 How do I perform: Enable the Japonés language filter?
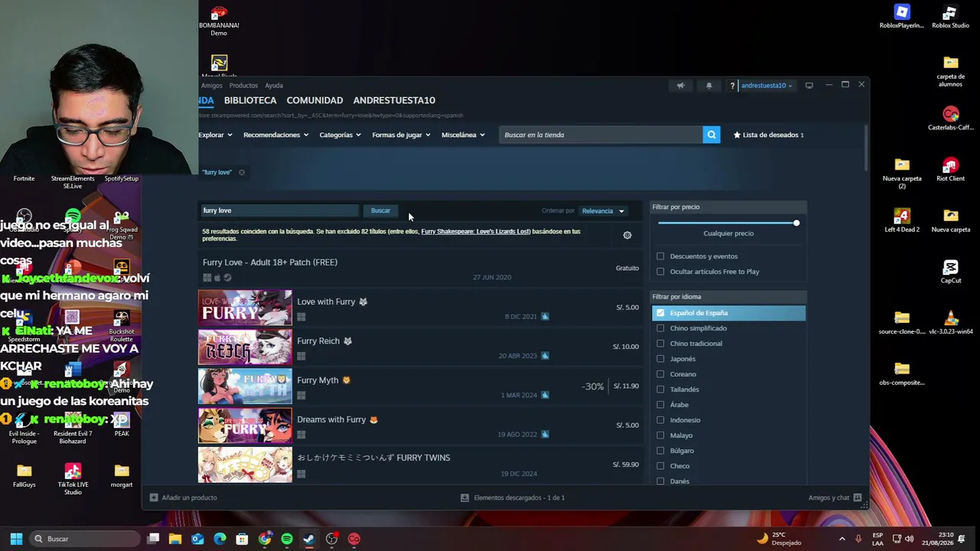pyautogui.click(x=661, y=359)
